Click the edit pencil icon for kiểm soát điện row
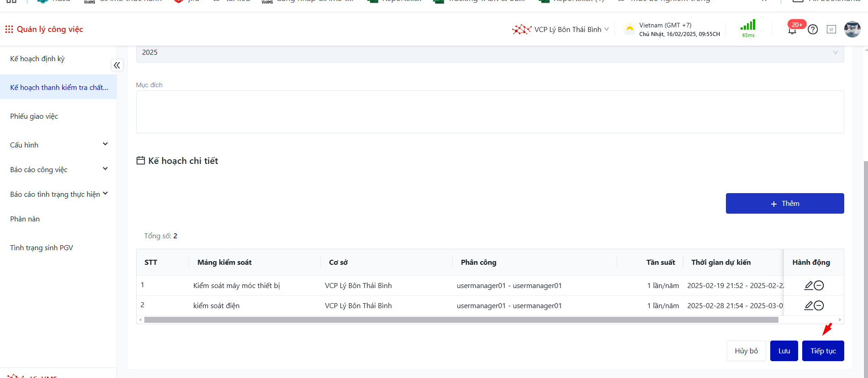This screenshot has width=868, height=378. click(809, 305)
